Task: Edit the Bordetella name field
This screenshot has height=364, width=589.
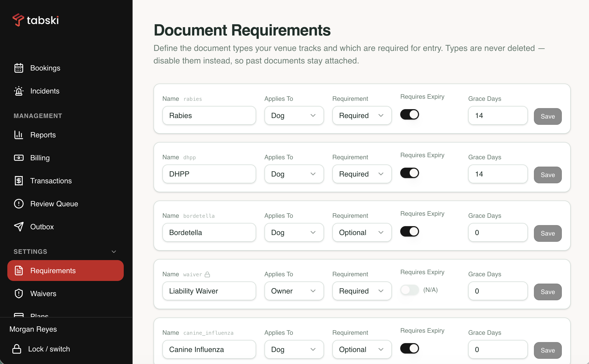Action: click(209, 232)
